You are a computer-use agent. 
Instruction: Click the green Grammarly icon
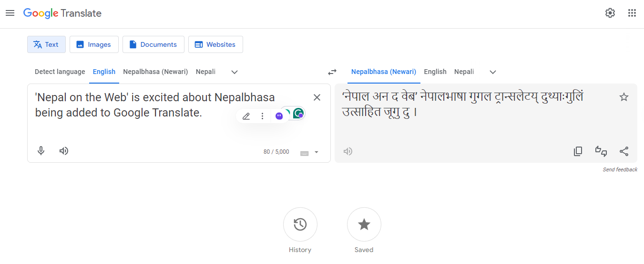tap(298, 113)
